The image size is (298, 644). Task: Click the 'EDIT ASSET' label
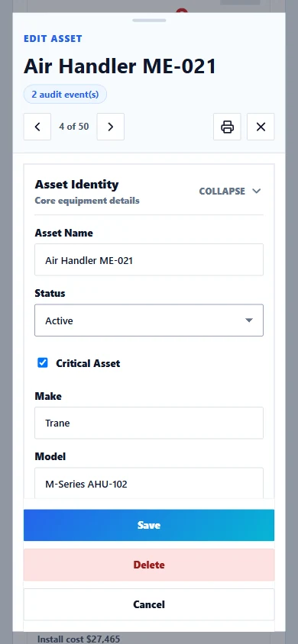53,39
